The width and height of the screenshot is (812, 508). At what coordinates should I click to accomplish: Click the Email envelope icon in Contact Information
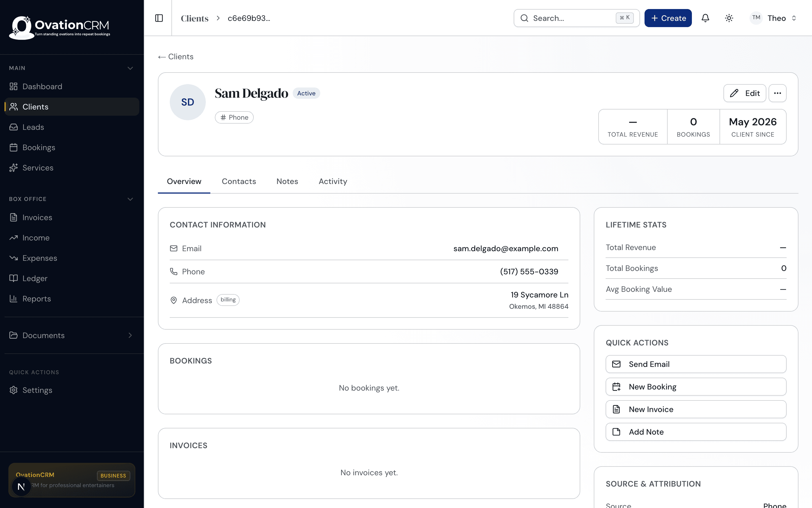coord(173,248)
